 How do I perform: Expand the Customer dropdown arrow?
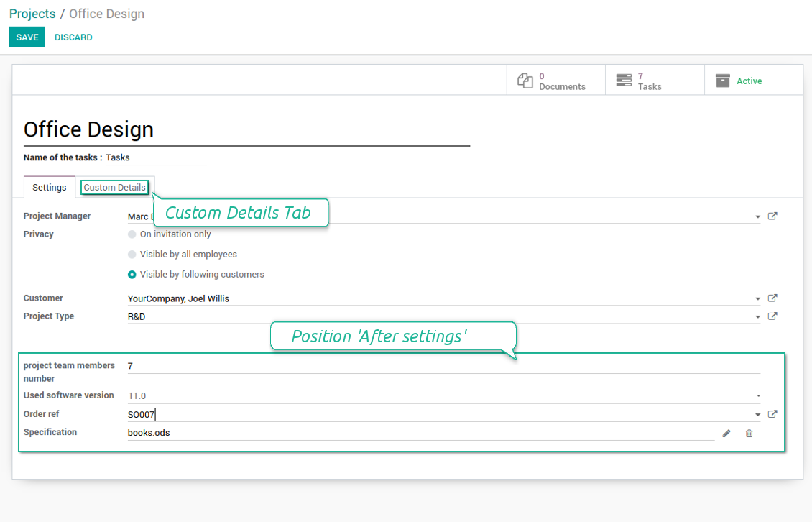(757, 299)
